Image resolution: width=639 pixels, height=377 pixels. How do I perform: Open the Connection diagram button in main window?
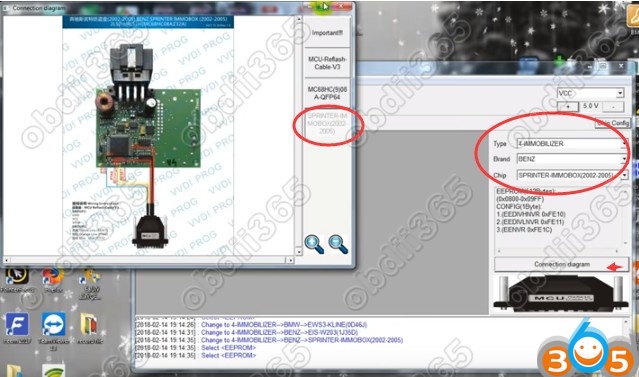[x=562, y=264]
